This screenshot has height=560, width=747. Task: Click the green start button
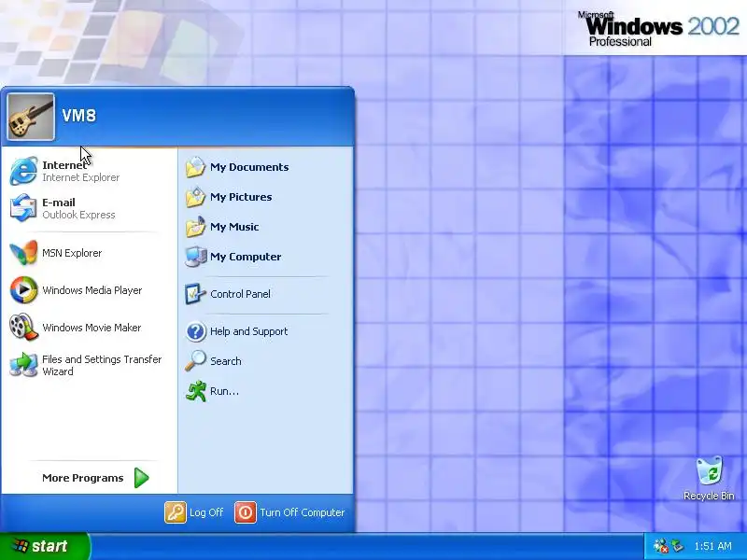pyautogui.click(x=44, y=546)
